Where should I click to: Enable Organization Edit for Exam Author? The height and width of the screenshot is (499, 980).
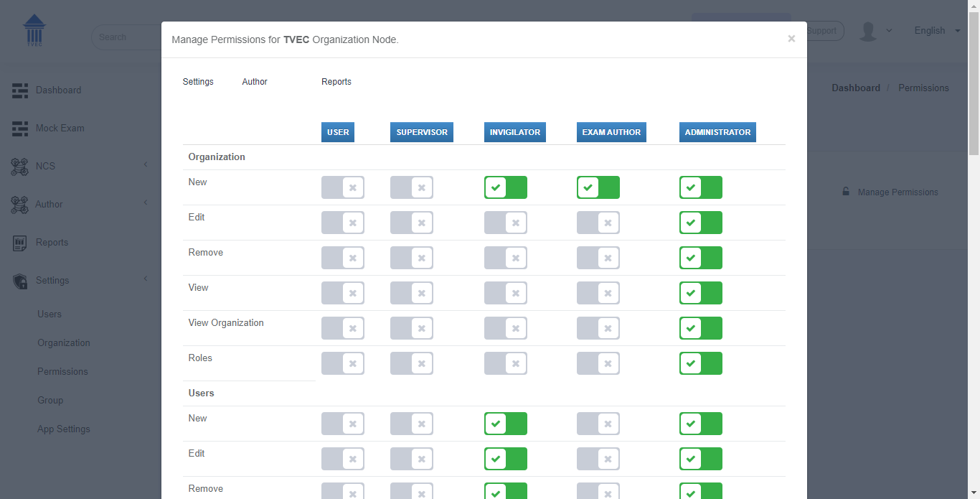click(598, 223)
